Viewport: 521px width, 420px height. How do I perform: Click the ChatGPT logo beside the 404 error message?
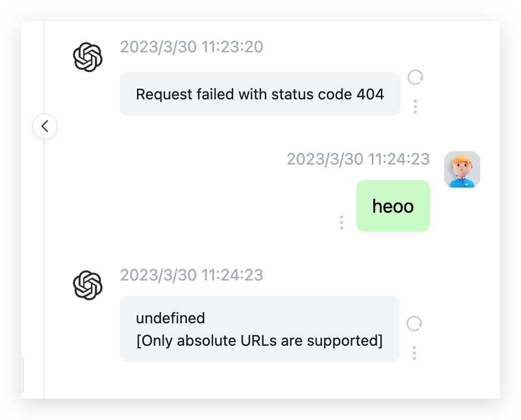[x=87, y=57]
